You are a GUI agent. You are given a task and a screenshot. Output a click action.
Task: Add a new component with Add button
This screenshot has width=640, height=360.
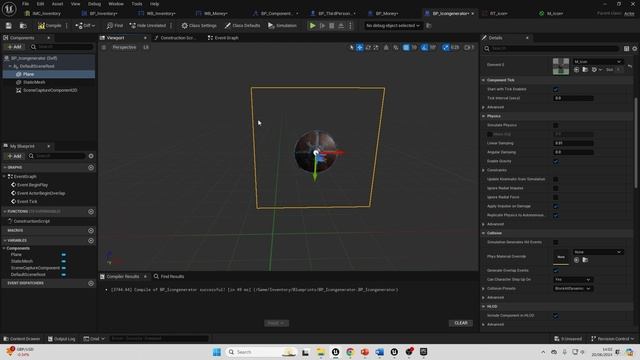click(x=14, y=47)
